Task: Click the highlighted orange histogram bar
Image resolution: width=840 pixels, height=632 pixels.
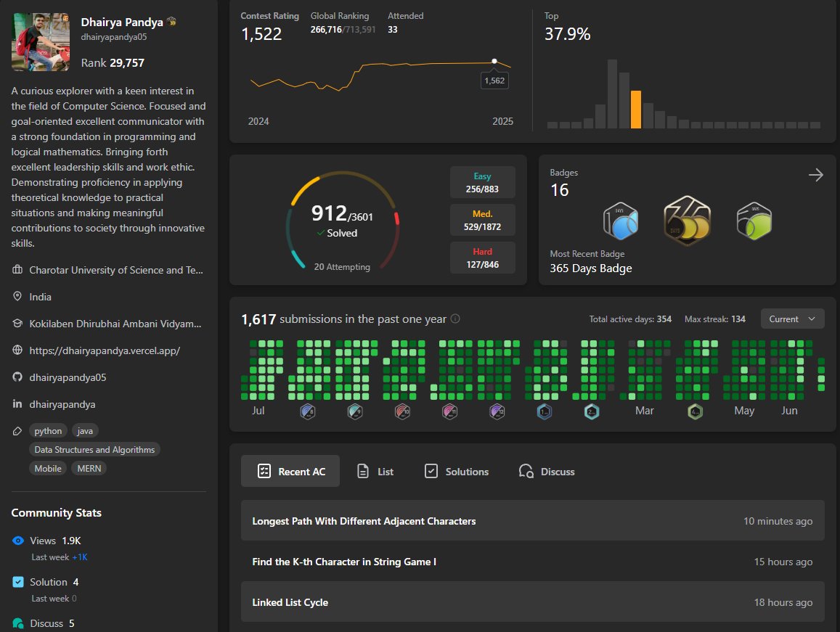Action: click(636, 110)
